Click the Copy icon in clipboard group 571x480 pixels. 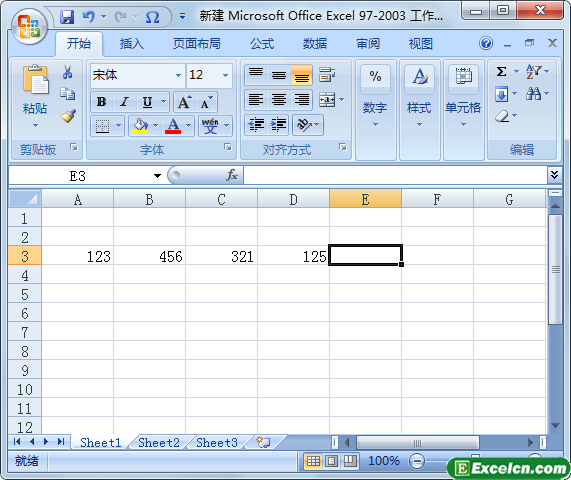pos(68,94)
